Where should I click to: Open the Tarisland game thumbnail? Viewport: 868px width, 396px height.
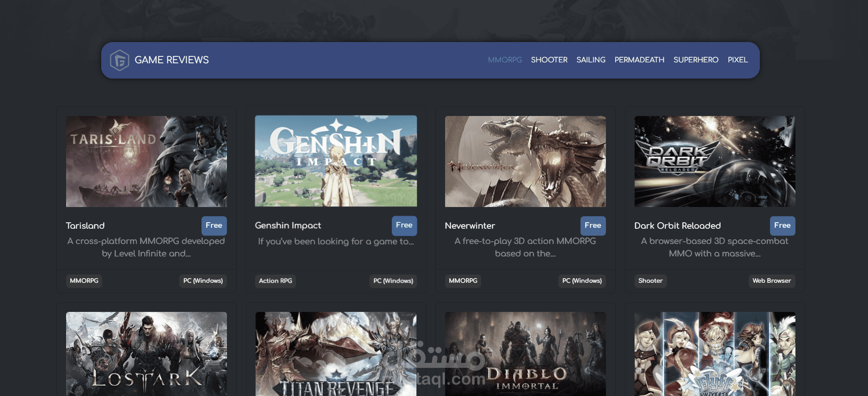(x=147, y=161)
